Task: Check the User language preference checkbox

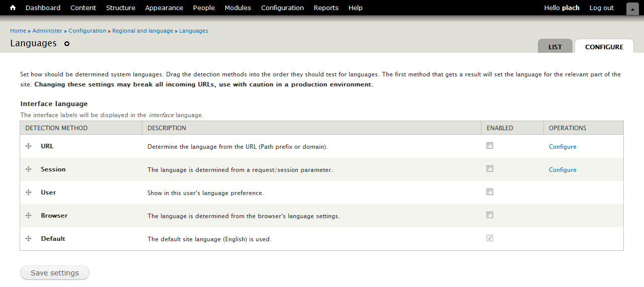Action: coord(490,192)
